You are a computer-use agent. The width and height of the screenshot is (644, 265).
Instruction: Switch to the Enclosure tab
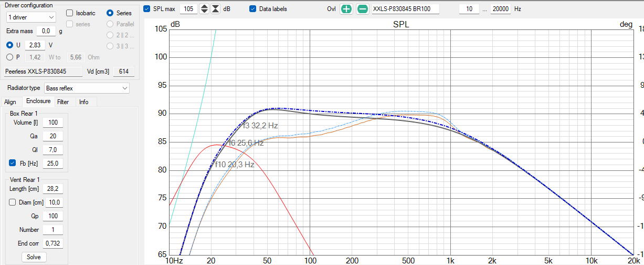point(38,101)
